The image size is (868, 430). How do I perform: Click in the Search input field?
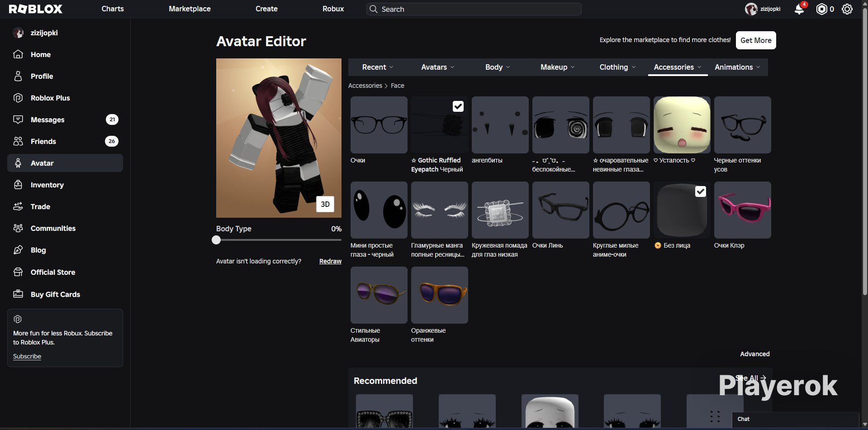(x=474, y=9)
